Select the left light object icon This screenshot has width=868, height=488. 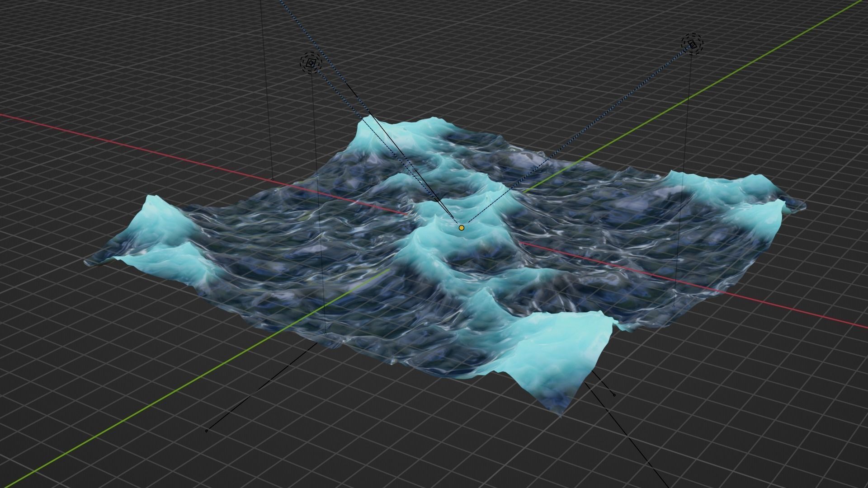[311, 63]
